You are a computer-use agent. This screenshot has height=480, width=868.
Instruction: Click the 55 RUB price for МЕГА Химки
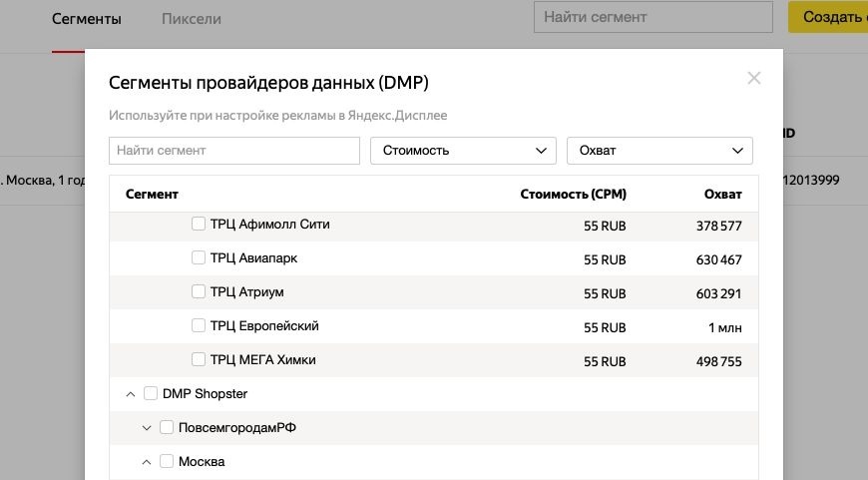click(605, 361)
